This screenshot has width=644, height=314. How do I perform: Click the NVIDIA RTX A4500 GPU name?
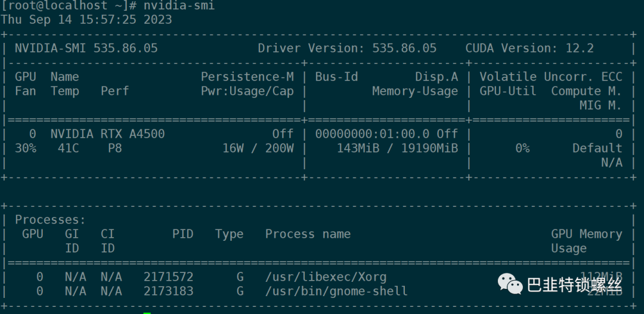[107, 134]
